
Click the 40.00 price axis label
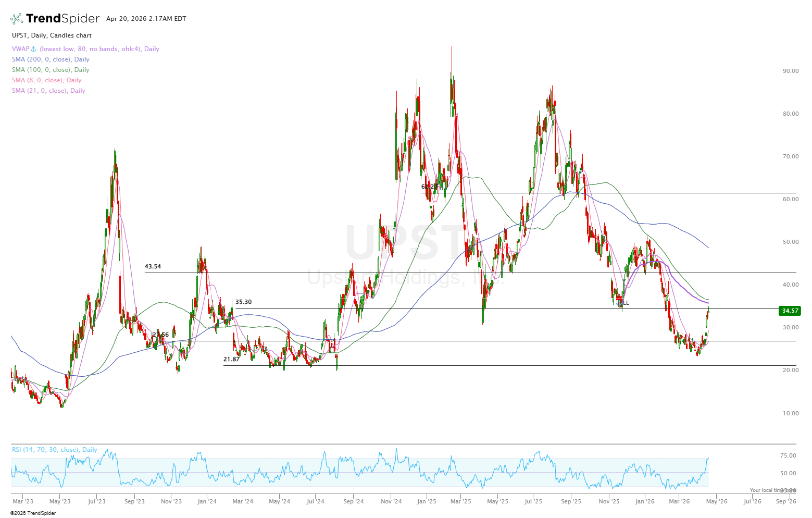(x=791, y=285)
